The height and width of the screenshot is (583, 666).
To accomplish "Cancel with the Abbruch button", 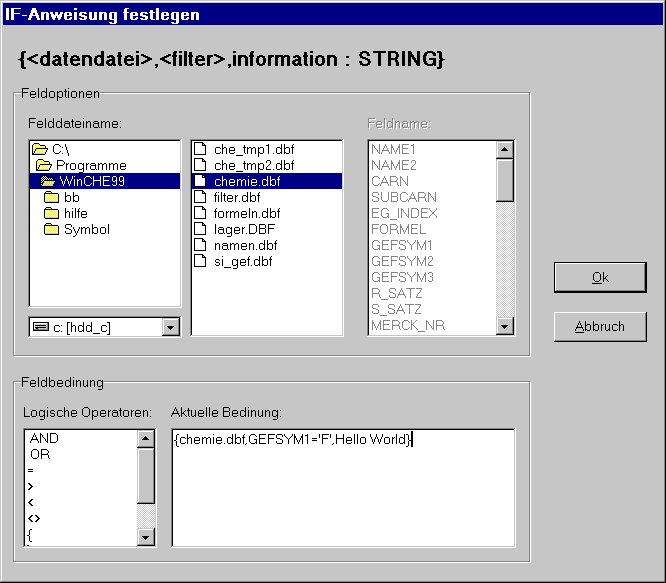I will point(600,327).
